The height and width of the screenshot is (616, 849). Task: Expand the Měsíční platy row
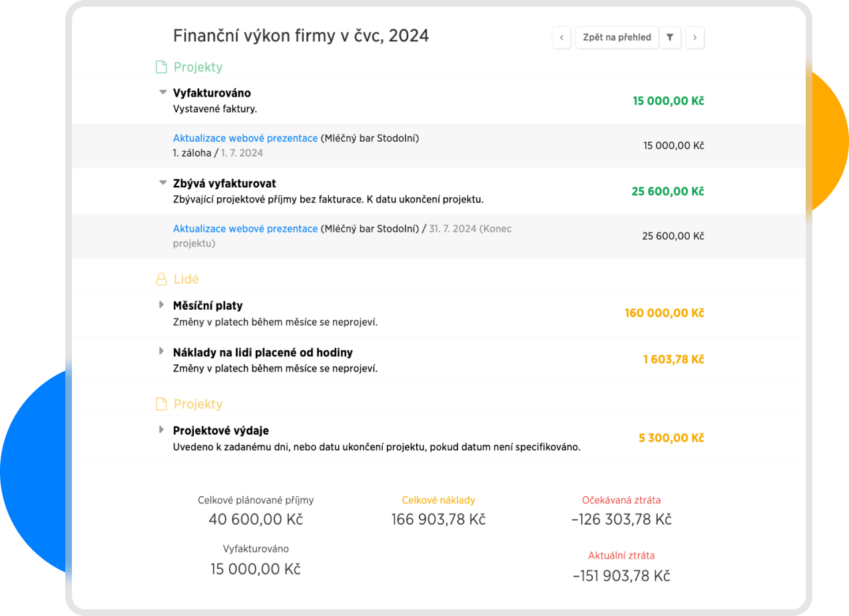click(x=161, y=305)
